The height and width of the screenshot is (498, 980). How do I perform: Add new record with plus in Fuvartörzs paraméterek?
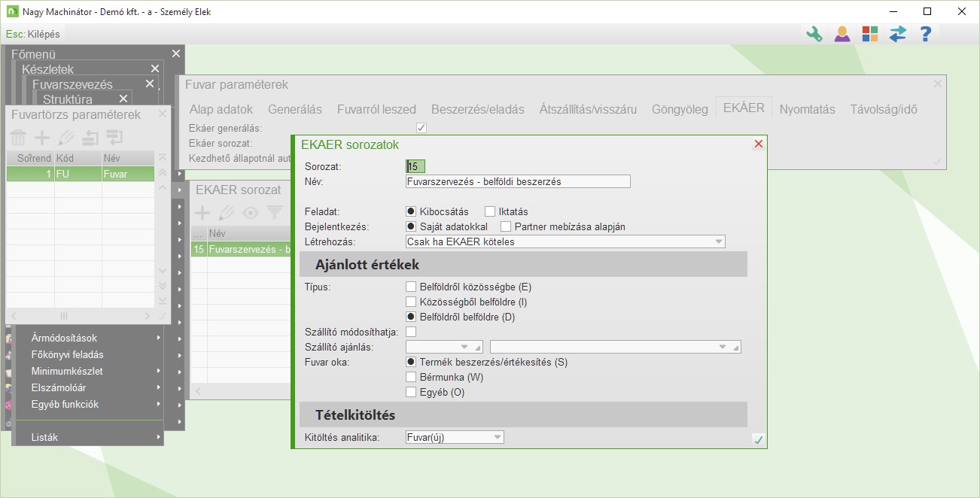point(43,138)
